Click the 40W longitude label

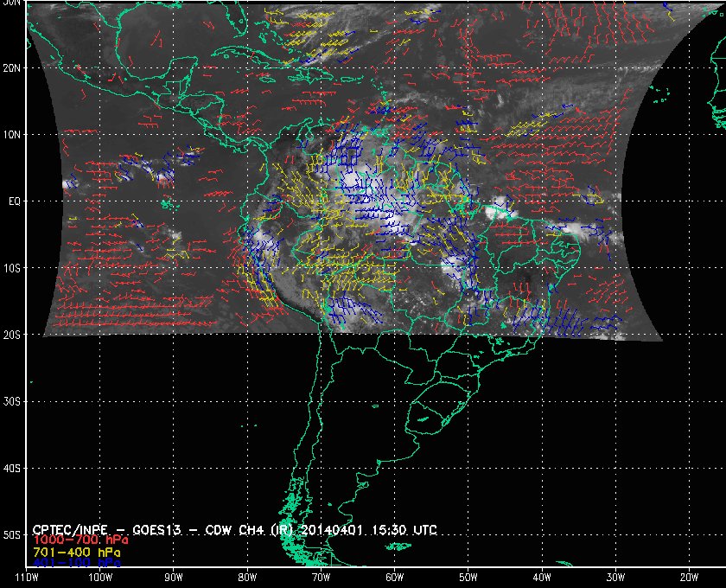click(x=542, y=578)
